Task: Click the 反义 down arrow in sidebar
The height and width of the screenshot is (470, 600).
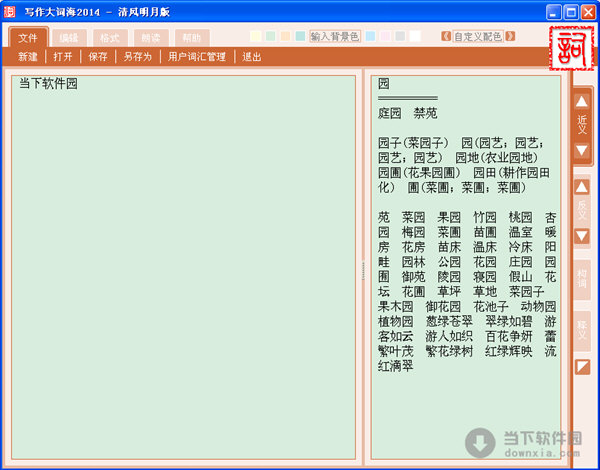Action: point(582,237)
